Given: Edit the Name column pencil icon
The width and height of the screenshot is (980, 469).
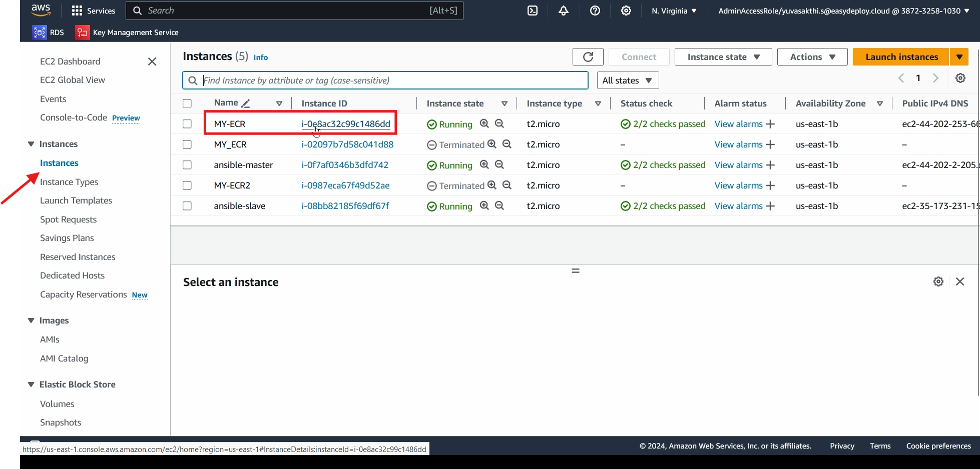Looking at the screenshot, I should click(246, 103).
